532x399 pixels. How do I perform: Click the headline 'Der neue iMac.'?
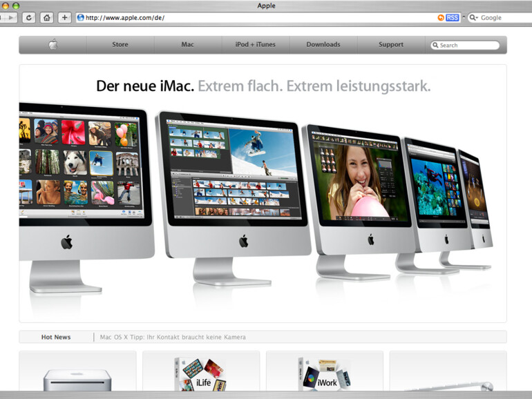click(145, 86)
